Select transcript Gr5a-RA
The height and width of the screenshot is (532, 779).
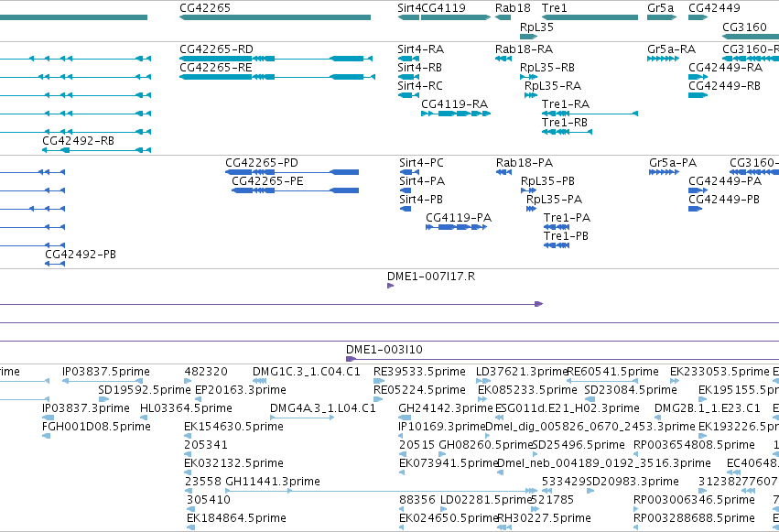tap(664, 59)
